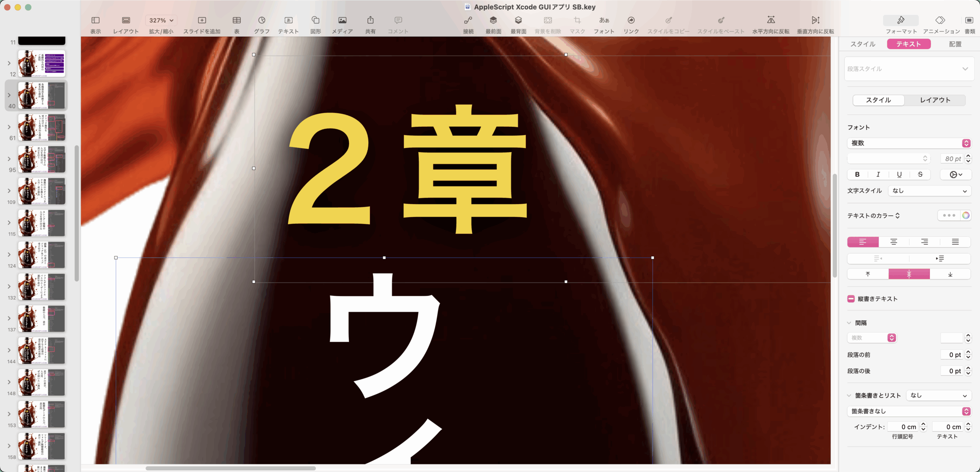This screenshot has width=980, height=472.
Task: Open the 文字スタイル なし dropdown
Action: click(x=929, y=191)
